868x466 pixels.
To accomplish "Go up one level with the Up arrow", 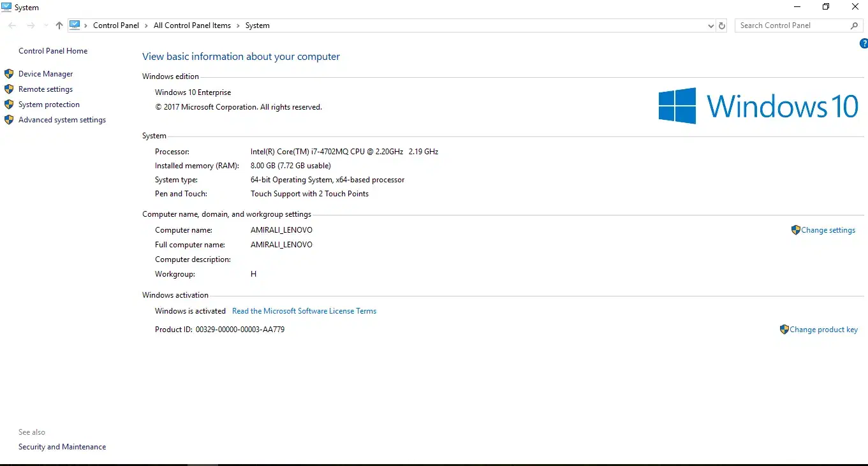I will coord(59,25).
